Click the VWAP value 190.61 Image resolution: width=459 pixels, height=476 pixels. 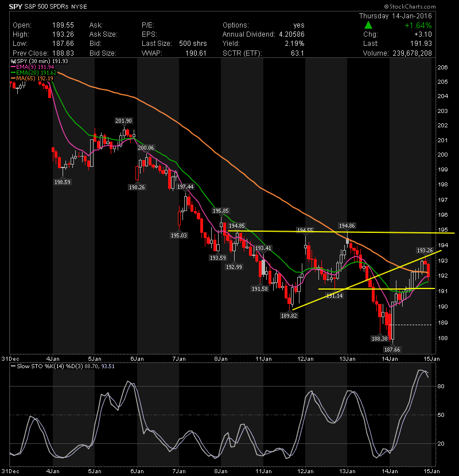[x=196, y=53]
